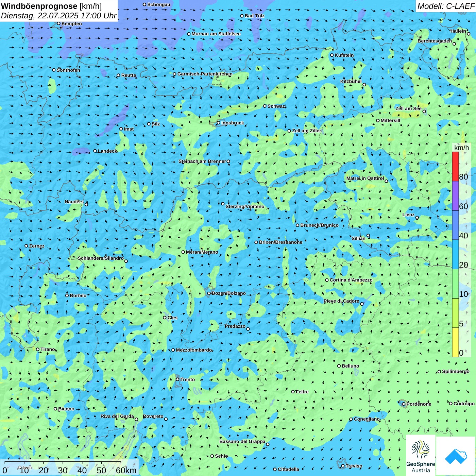Click the Predazzo location dot
This screenshot has height=476, width=476.
point(248,329)
